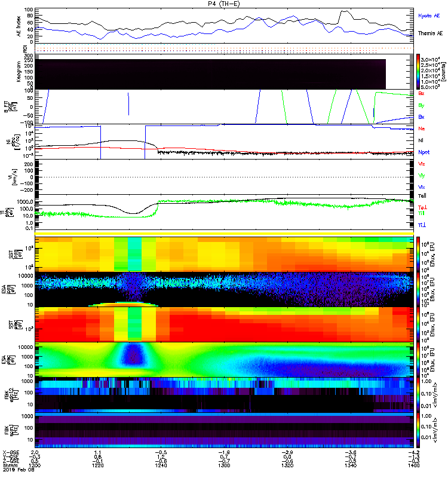Click the time tick label "1300"

click(224, 465)
